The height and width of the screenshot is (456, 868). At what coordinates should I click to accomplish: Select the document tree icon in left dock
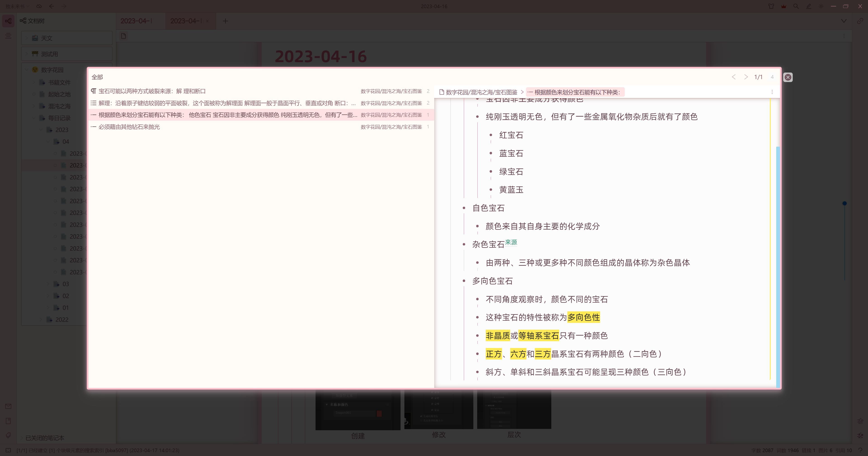point(8,21)
